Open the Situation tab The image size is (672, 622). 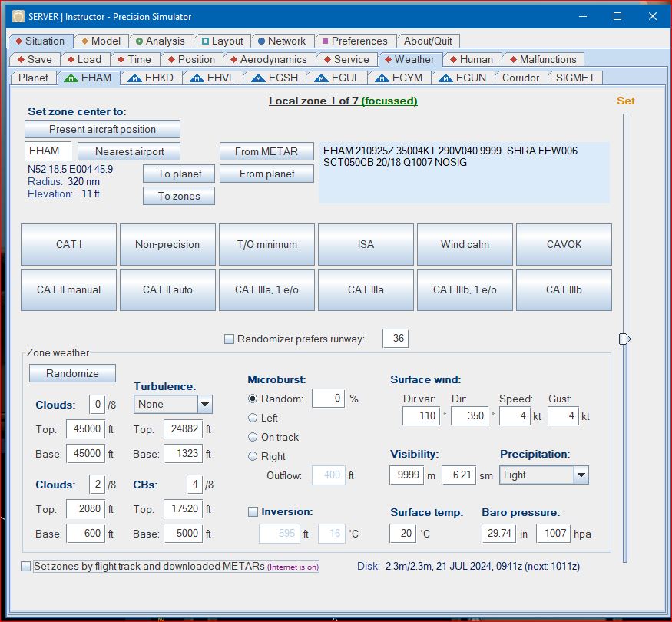point(41,41)
